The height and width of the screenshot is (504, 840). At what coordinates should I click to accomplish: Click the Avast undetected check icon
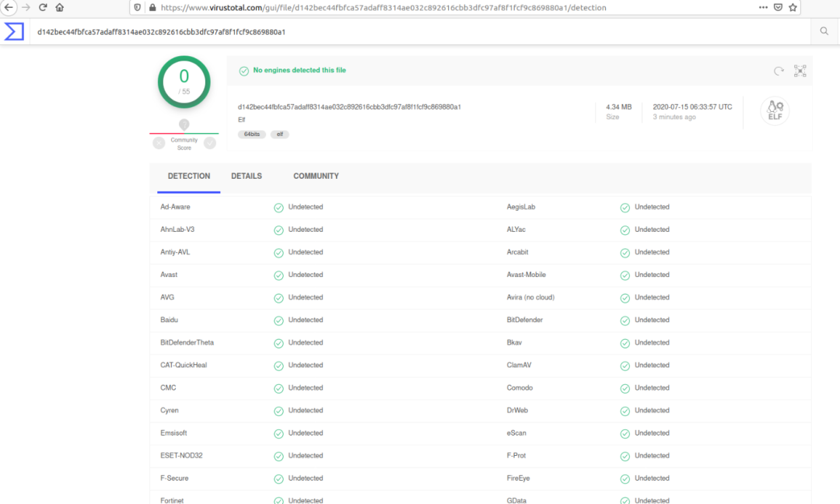pyautogui.click(x=278, y=275)
